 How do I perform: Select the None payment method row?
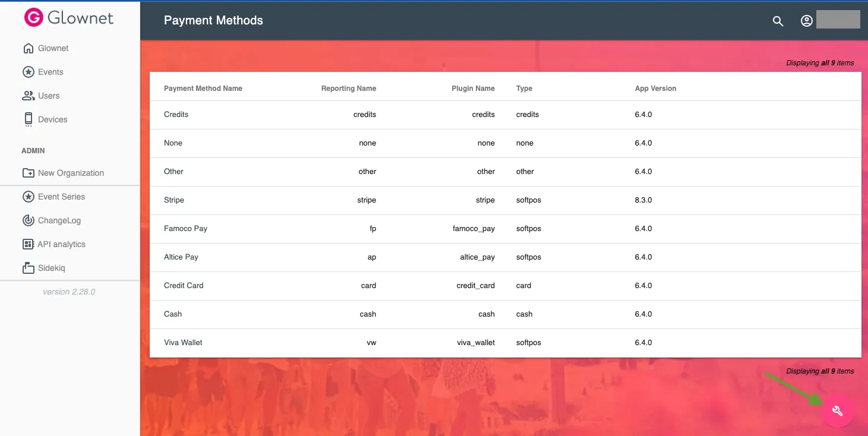[505, 143]
